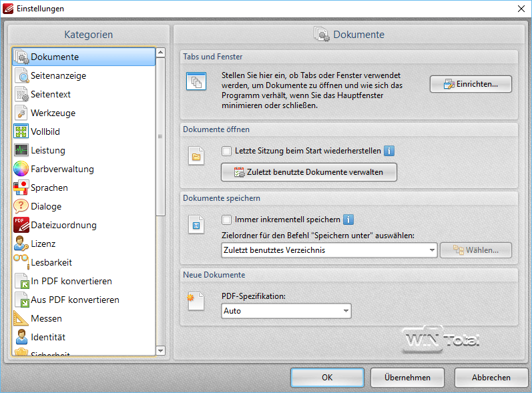
Task: Click the Seitenanzeige magnifier page icon
Action: coord(21,75)
